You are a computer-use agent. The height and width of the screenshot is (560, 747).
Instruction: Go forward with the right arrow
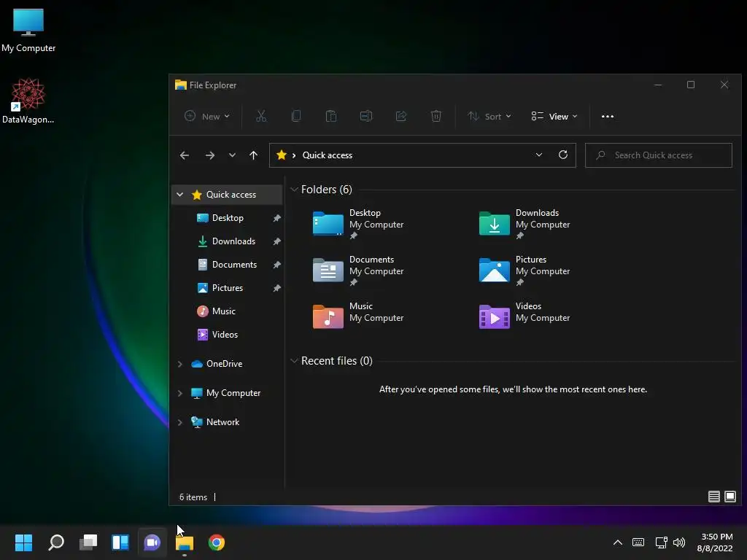coord(209,155)
